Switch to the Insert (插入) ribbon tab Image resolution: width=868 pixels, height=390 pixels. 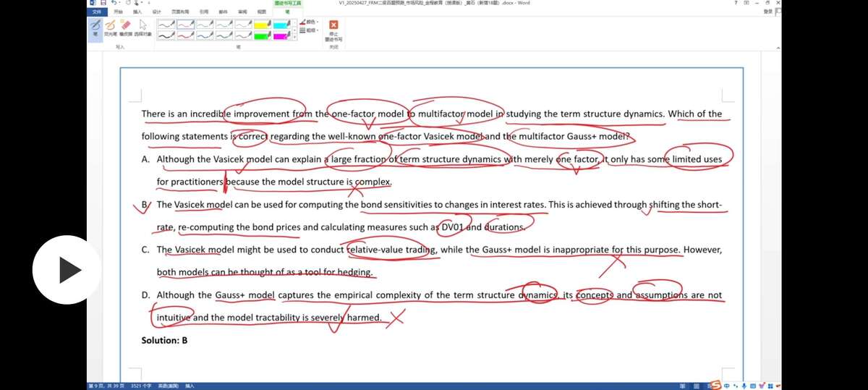point(137,12)
